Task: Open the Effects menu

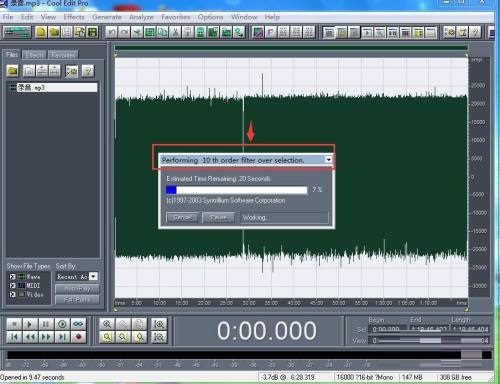Action: pyautogui.click(x=74, y=17)
